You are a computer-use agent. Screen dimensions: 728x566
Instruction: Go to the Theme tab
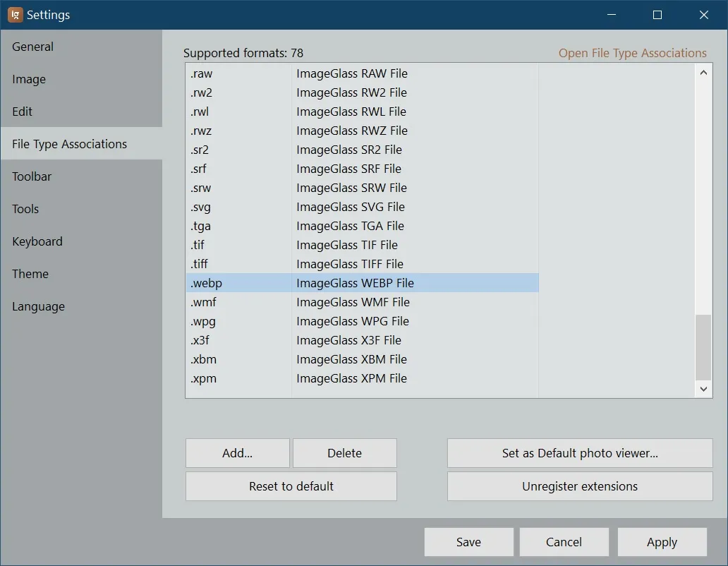pyautogui.click(x=81, y=274)
